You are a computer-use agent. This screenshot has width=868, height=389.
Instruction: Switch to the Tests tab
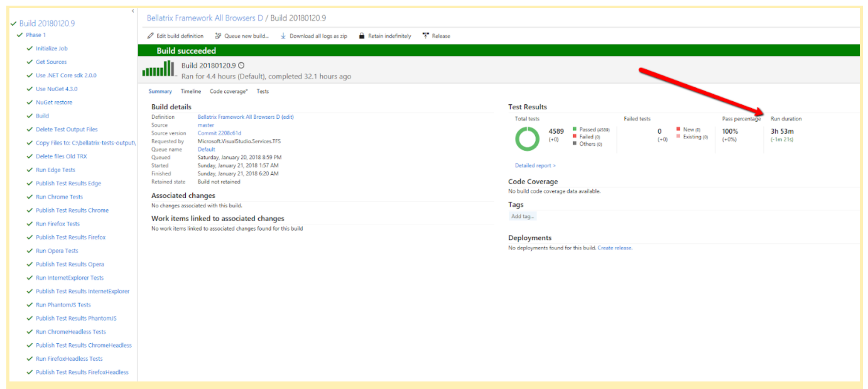263,92
